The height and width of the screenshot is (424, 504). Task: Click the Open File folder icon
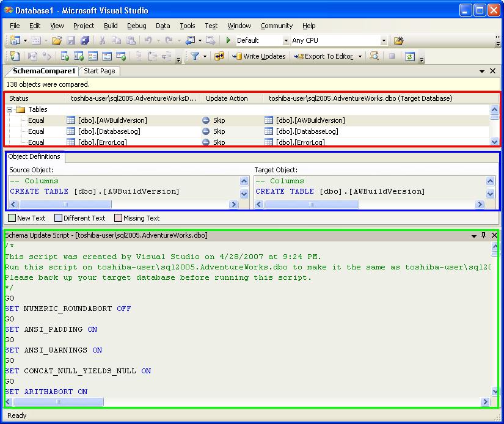(56, 40)
